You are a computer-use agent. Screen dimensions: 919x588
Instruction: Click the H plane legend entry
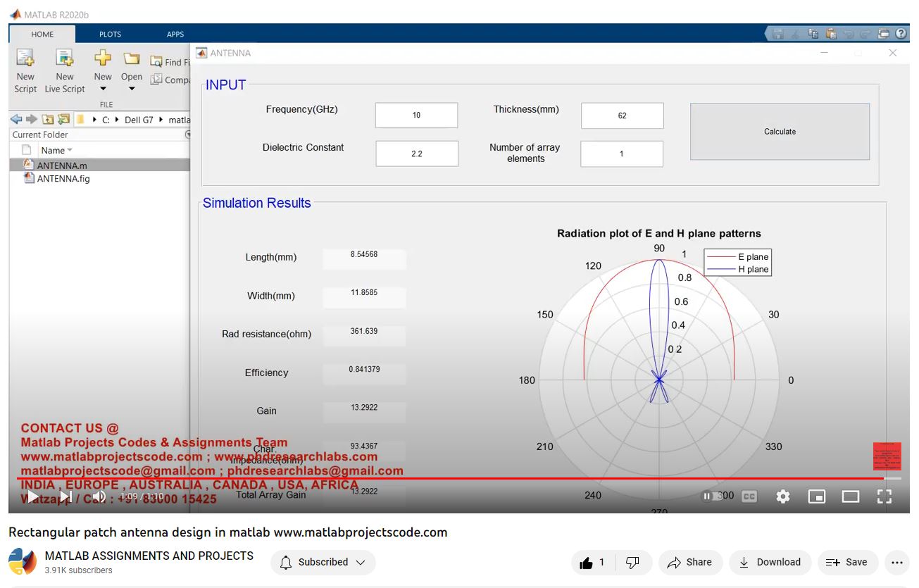tap(738, 270)
